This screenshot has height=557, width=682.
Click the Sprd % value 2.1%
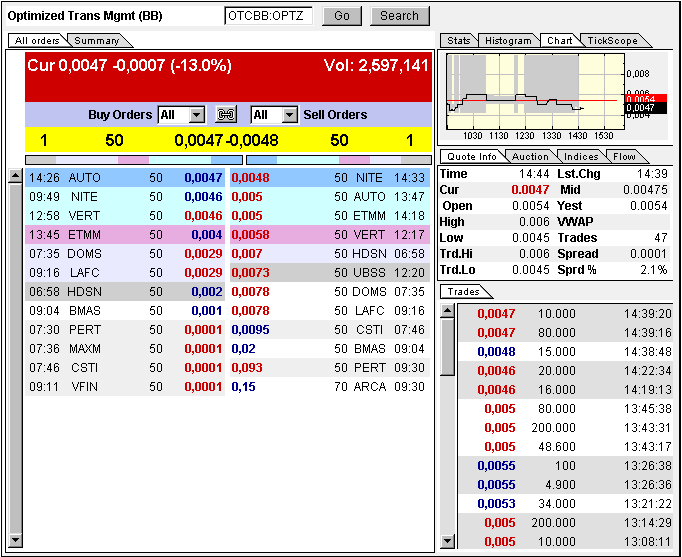point(653,270)
